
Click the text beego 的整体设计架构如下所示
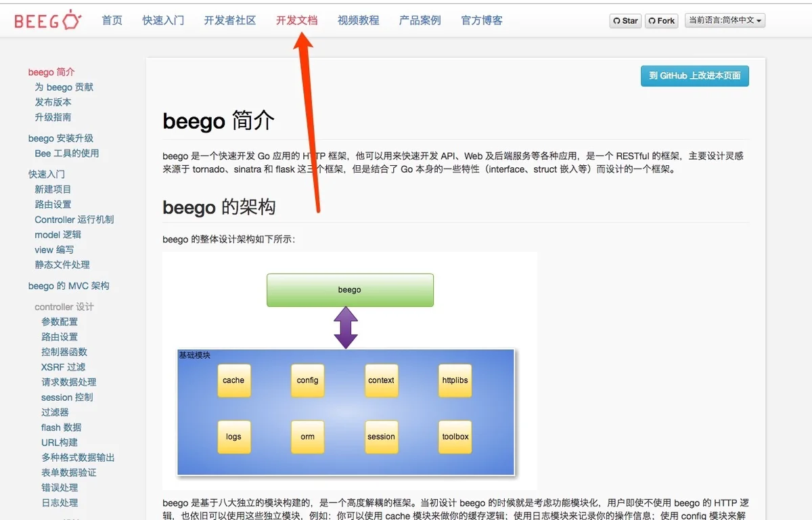[229, 239]
